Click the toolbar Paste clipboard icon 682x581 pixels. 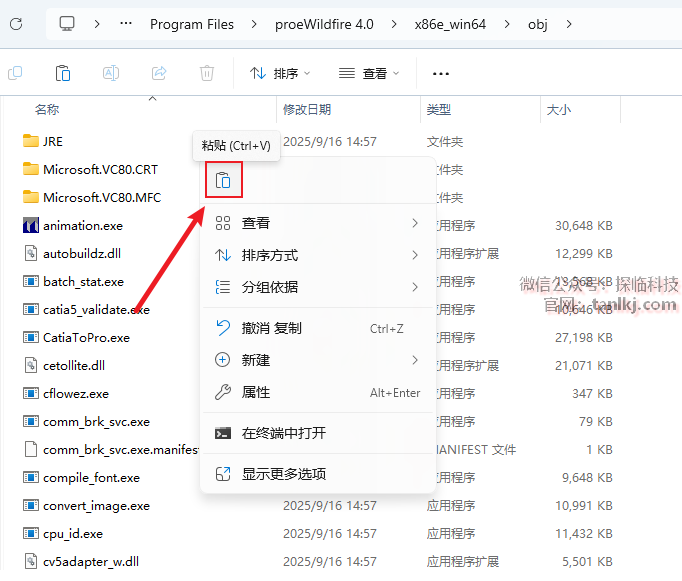coord(63,73)
